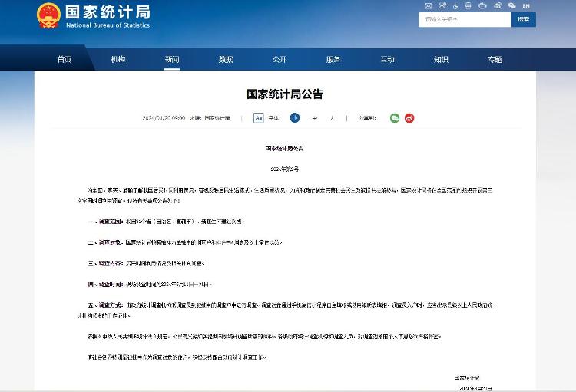
Task: Click the Aa font size icon
Action: coord(259,118)
